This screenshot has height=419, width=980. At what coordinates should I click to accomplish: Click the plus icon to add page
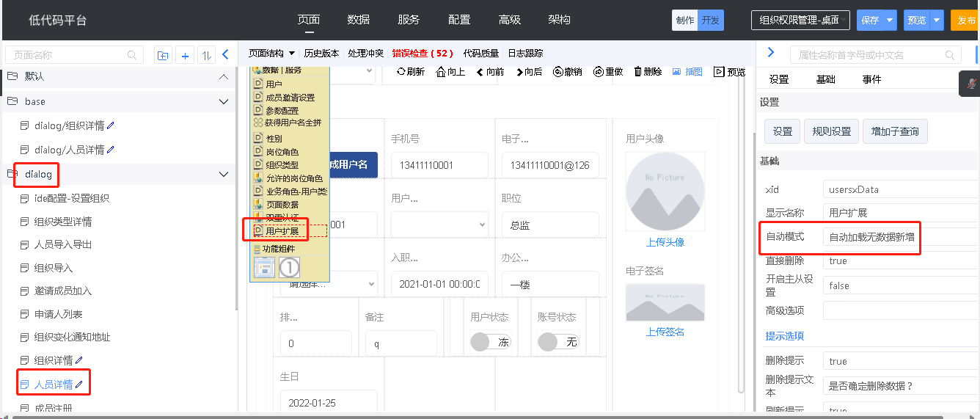(x=186, y=55)
